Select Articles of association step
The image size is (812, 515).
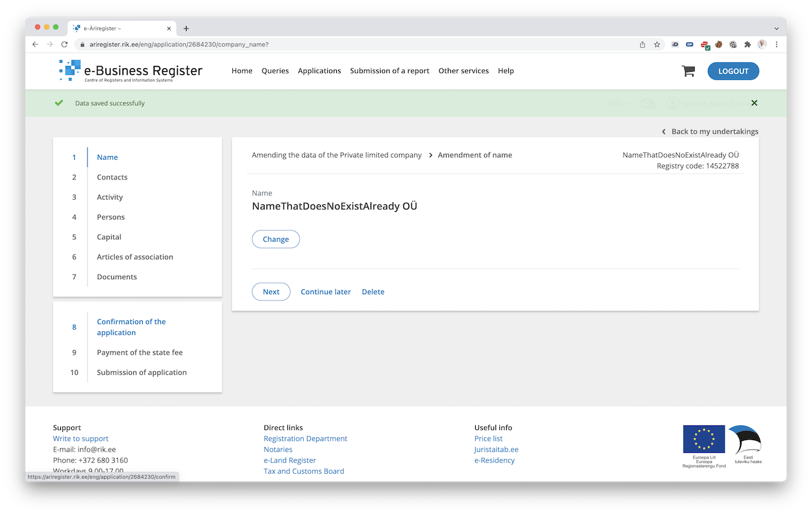click(x=134, y=257)
